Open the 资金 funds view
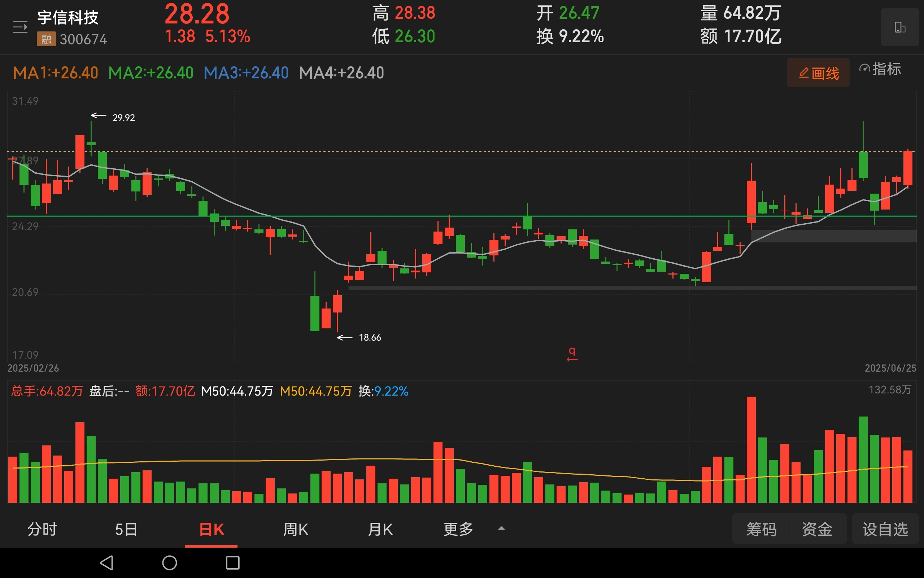Viewport: 924px width, 578px height. 817,530
